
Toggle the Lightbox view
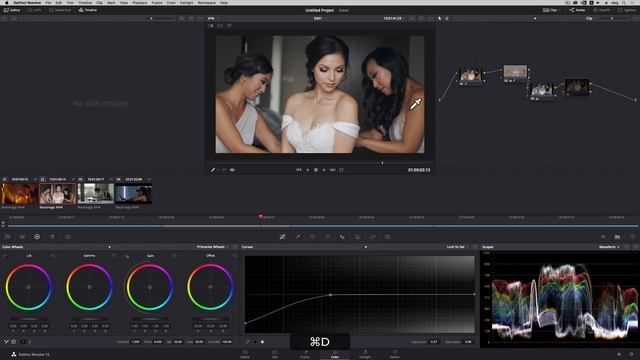627,10
